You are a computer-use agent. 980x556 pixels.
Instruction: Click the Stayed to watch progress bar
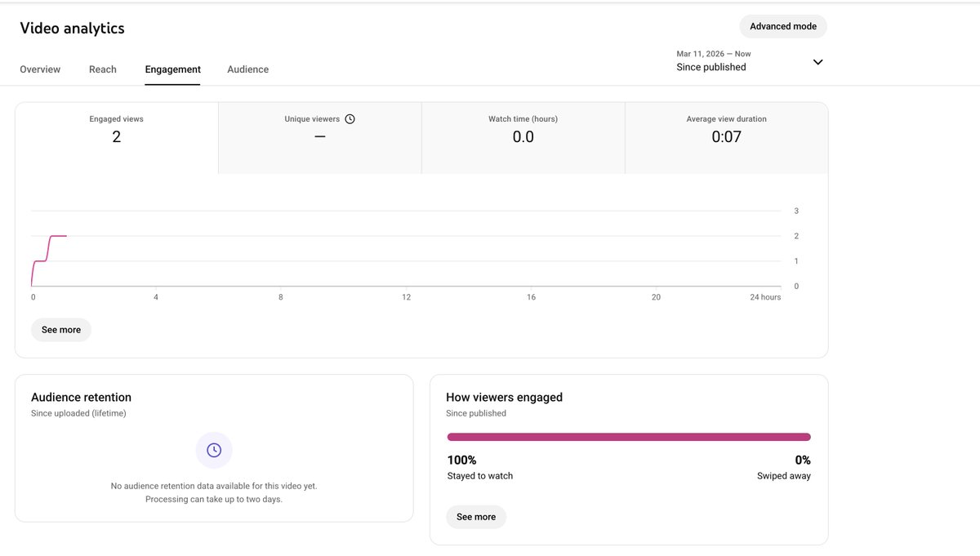click(x=629, y=437)
